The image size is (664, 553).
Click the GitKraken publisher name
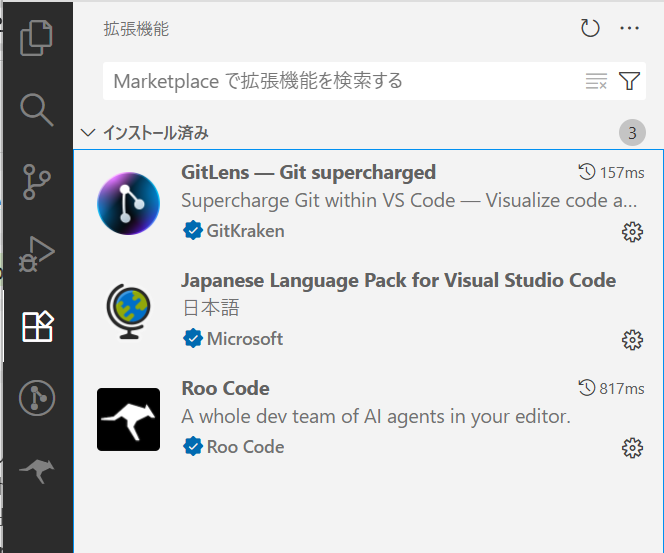[x=246, y=231]
